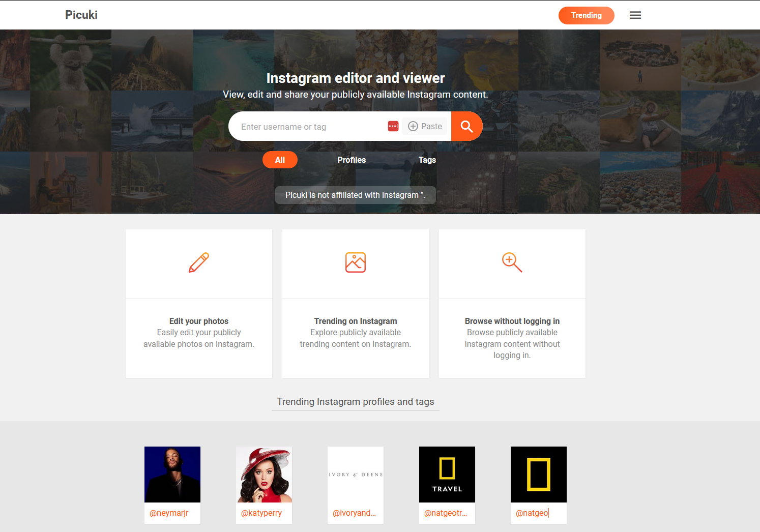The height and width of the screenshot is (532, 760).
Task: Click the picture icon for Trending on Instagram
Action: [x=356, y=262]
